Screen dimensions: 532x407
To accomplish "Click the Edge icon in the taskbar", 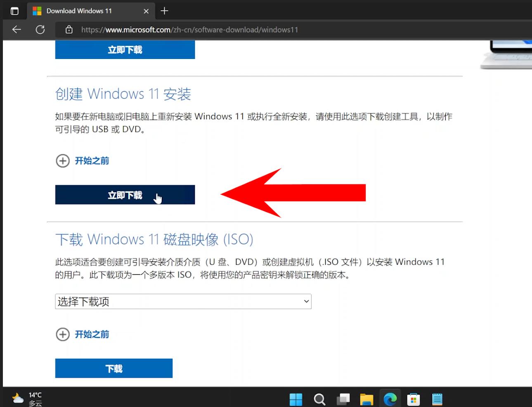I will [x=390, y=399].
